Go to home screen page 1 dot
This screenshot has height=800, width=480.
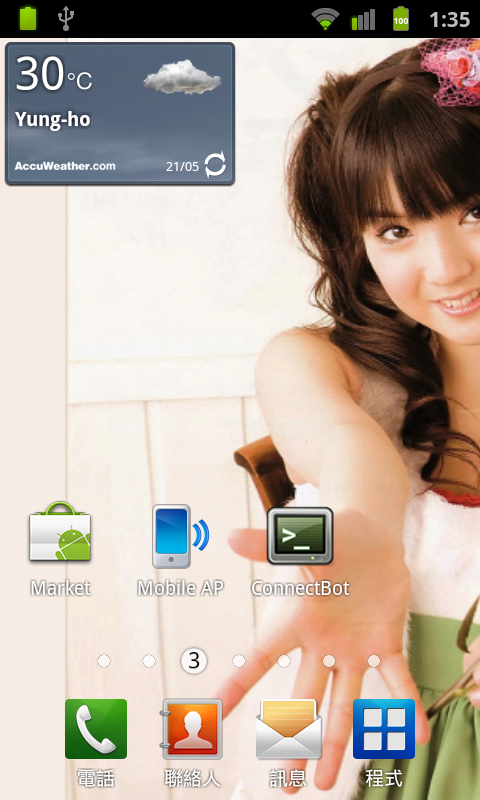click(x=104, y=661)
